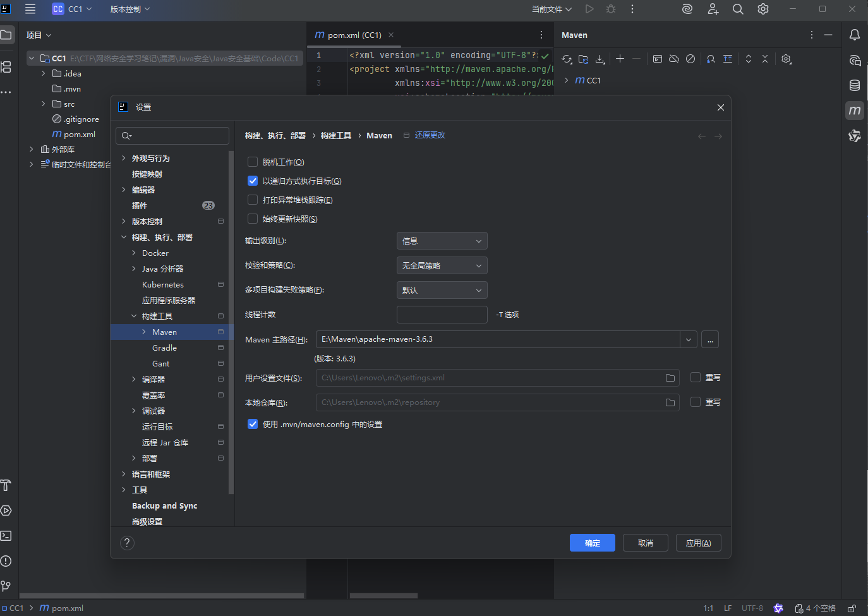Click the 确定 button
The width and height of the screenshot is (868, 616).
tap(593, 543)
